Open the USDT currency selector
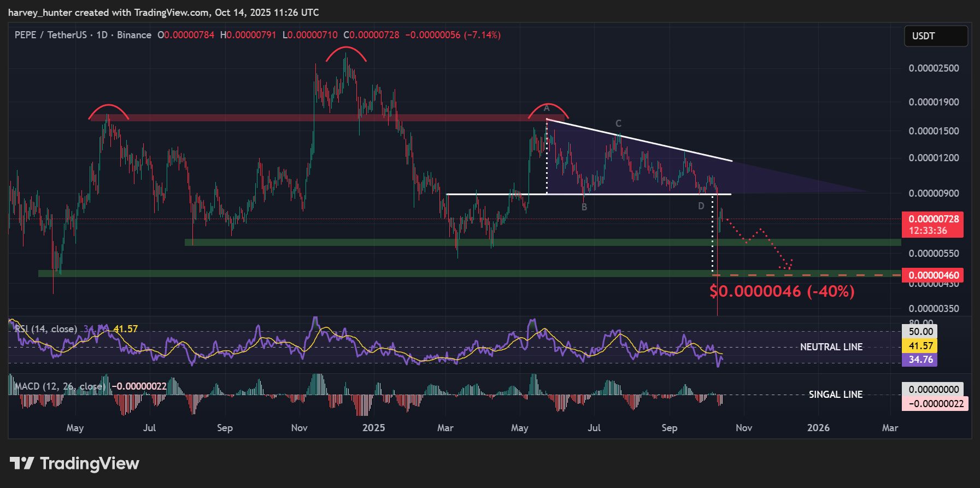 point(935,36)
